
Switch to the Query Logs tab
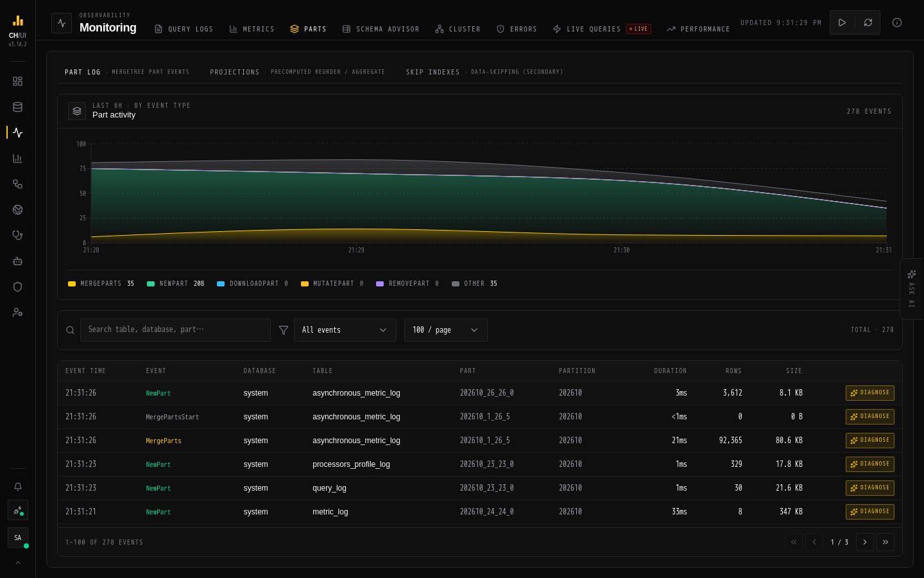click(x=184, y=29)
